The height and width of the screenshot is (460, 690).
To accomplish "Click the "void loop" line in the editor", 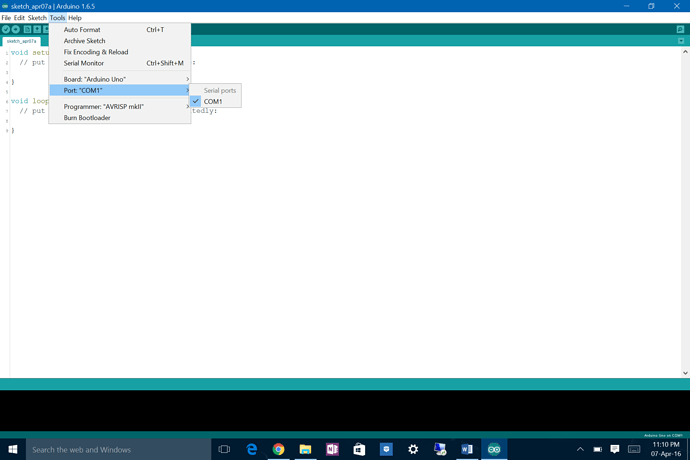I will coord(29,101).
